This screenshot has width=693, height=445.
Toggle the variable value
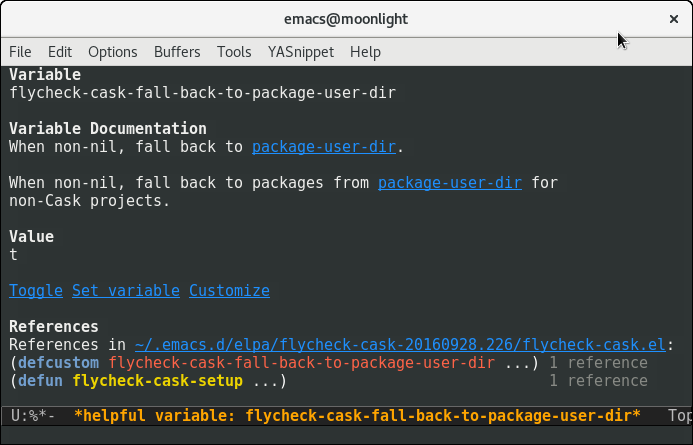[x=35, y=291]
